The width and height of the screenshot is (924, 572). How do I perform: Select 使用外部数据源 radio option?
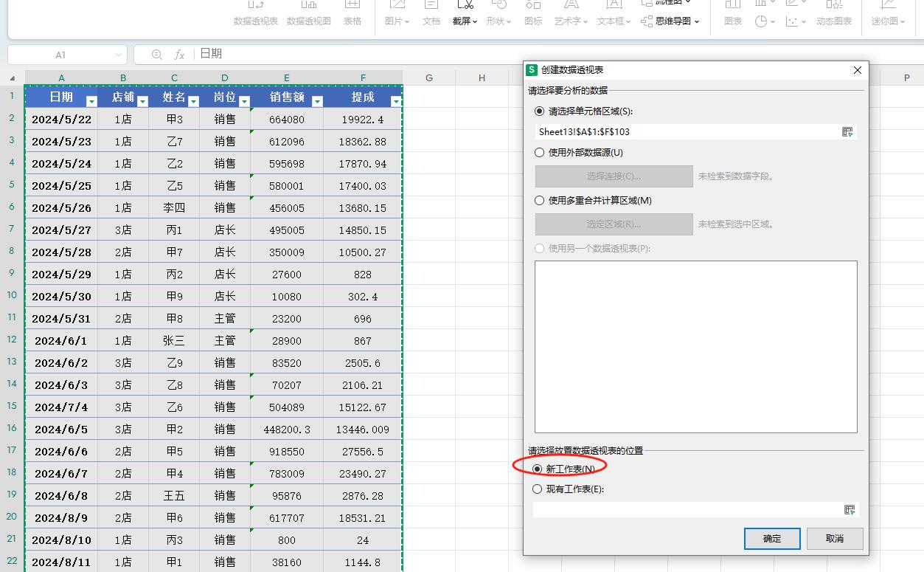pos(539,153)
